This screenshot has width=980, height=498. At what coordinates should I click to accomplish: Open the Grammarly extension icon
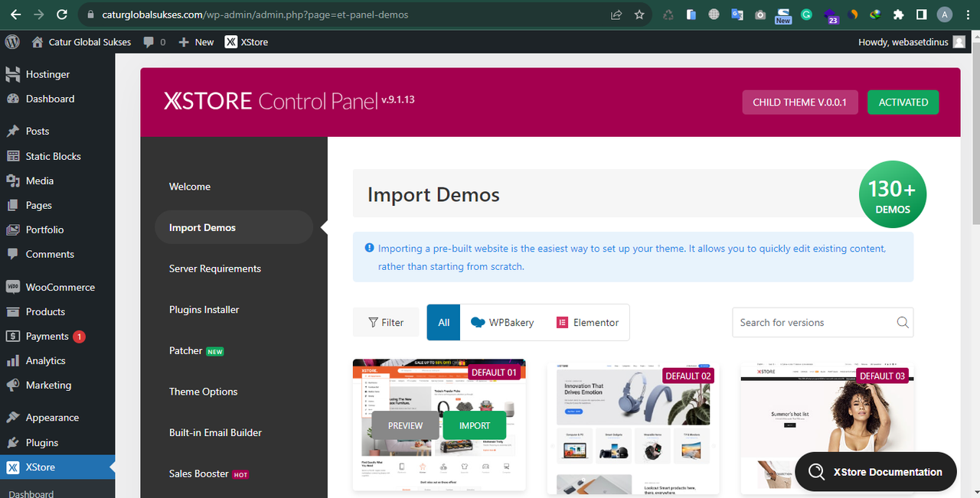806,15
